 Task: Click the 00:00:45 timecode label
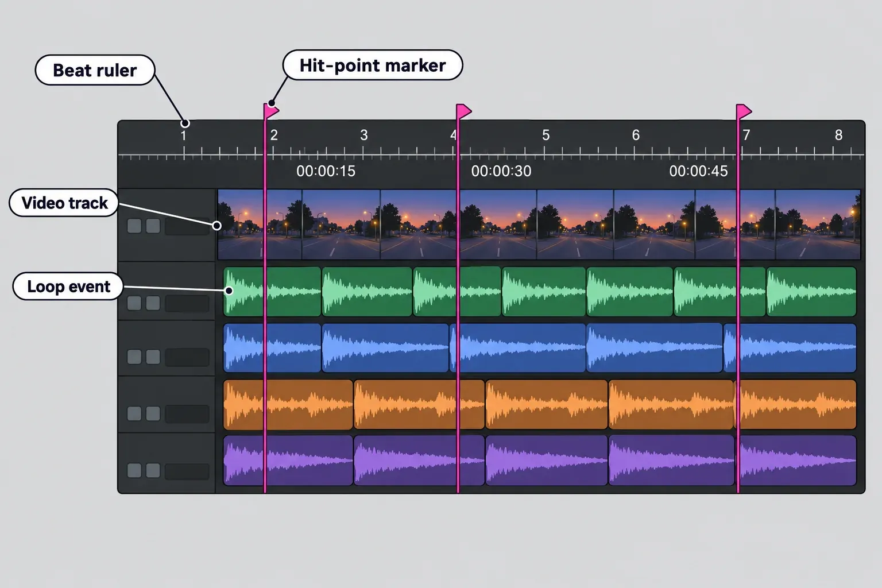click(x=699, y=171)
